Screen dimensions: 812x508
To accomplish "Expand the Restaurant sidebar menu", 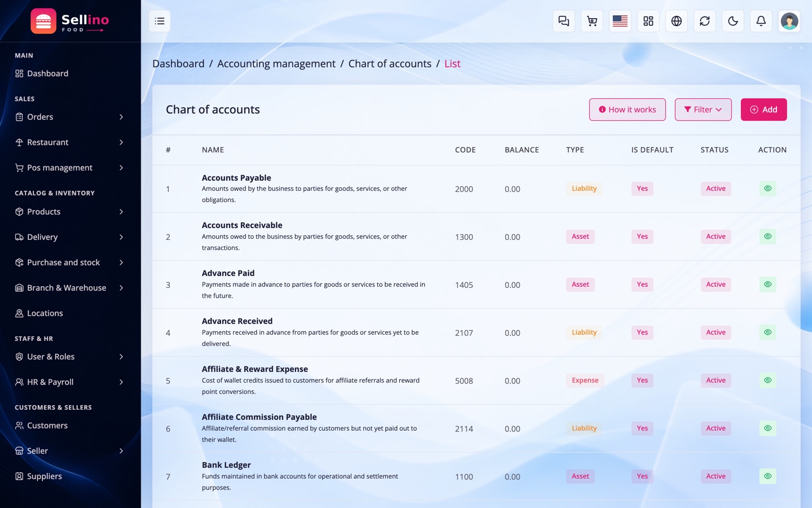I will point(70,142).
